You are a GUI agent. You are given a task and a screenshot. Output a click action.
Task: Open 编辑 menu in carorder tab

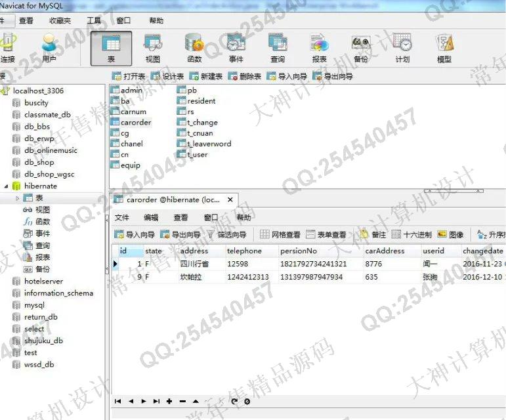(151, 217)
